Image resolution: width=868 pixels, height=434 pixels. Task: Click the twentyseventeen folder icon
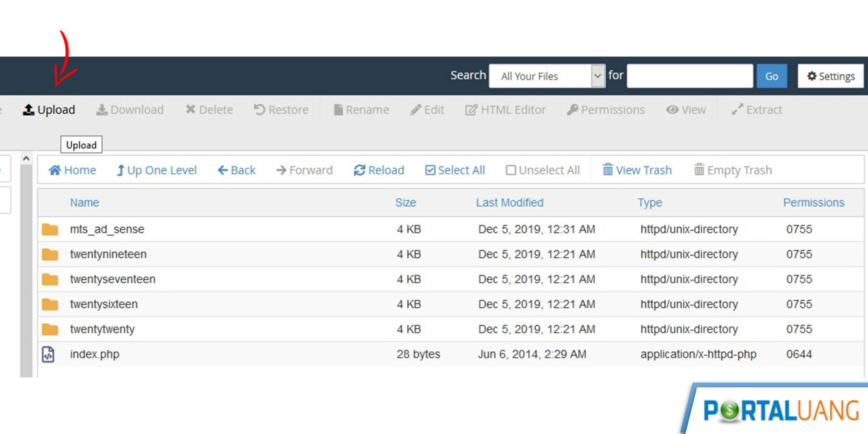[x=50, y=279]
